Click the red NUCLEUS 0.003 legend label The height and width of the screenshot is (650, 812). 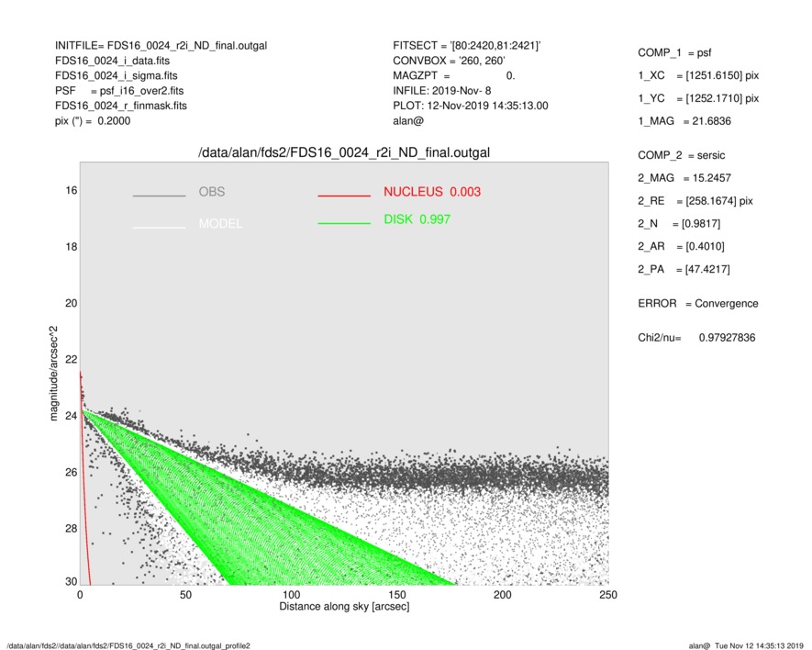[x=432, y=192]
